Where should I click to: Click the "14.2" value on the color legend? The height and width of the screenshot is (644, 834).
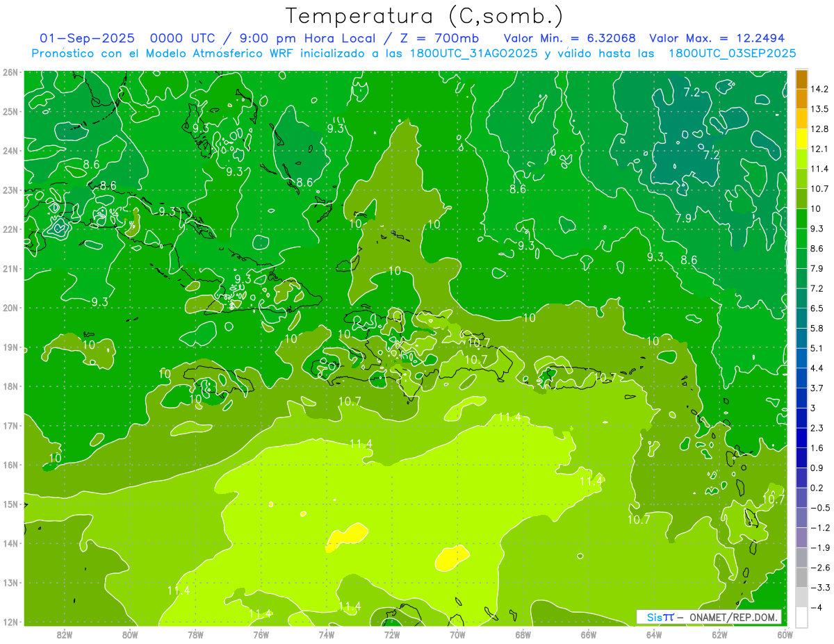click(821, 89)
